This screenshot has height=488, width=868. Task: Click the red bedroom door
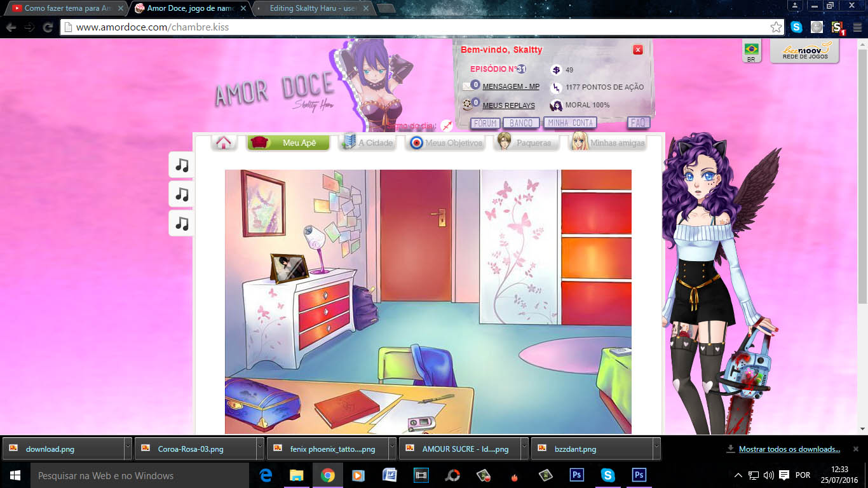point(416,236)
